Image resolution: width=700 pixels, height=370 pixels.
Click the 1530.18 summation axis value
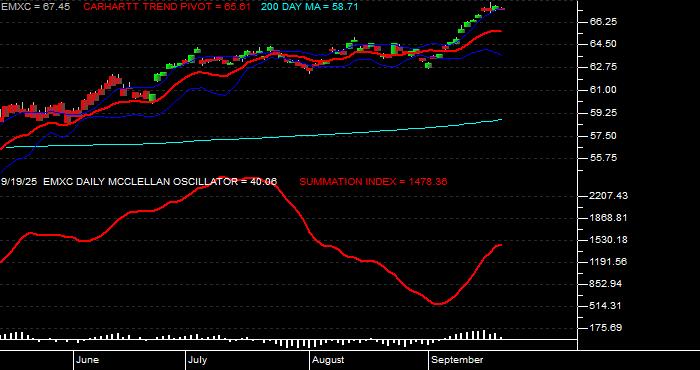pyautogui.click(x=608, y=240)
